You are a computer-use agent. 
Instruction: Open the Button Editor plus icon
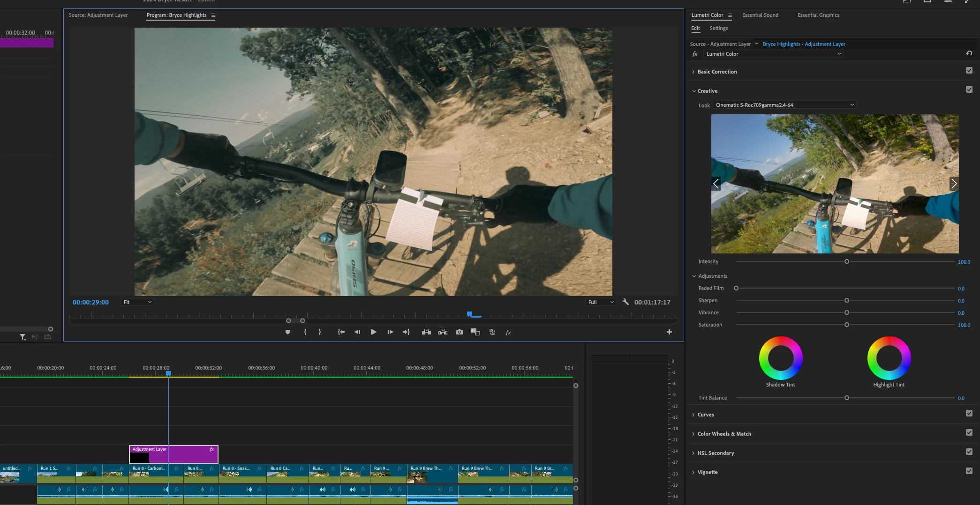pos(669,332)
